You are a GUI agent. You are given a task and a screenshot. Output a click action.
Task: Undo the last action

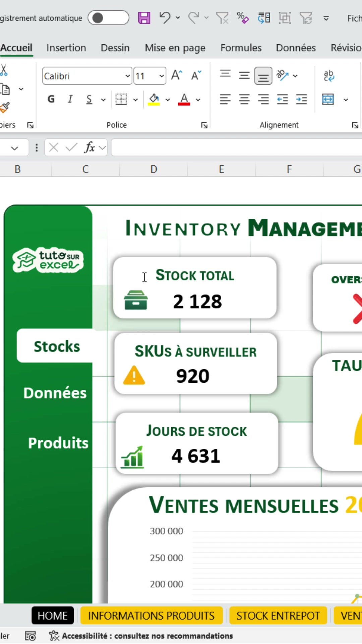click(165, 17)
